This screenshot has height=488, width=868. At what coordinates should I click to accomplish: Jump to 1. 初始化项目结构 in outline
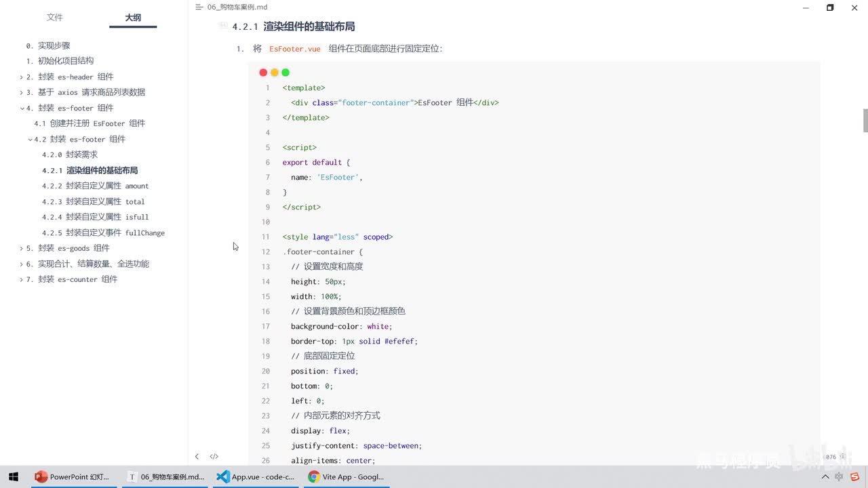60,61
